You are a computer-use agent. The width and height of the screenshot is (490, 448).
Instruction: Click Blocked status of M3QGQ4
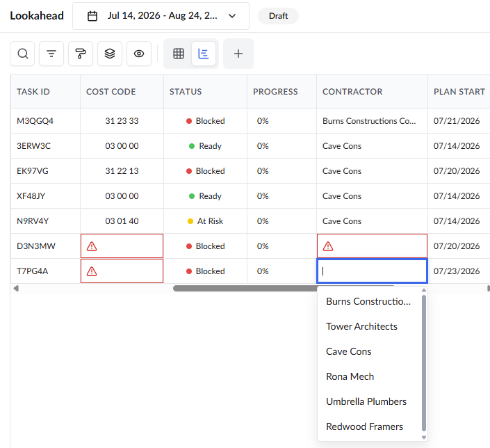click(205, 121)
